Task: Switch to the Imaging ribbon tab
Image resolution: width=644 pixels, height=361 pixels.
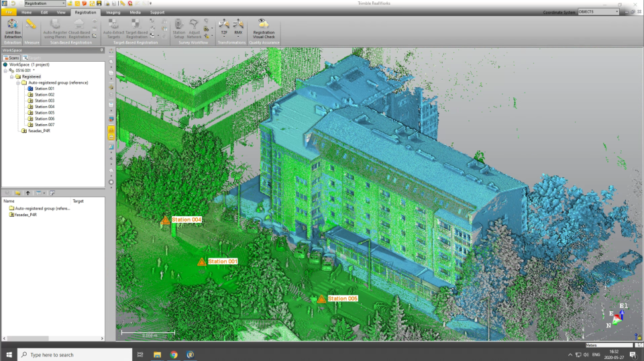Action: tap(113, 12)
